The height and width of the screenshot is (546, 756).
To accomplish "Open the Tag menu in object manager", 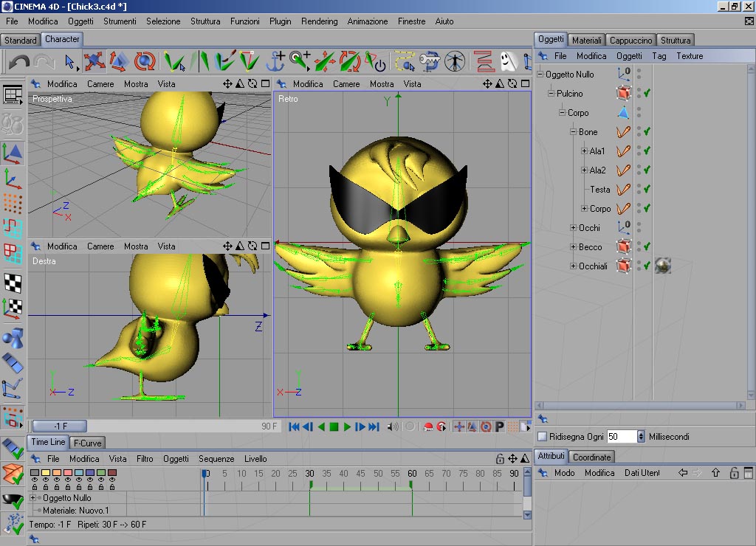I will [659, 56].
